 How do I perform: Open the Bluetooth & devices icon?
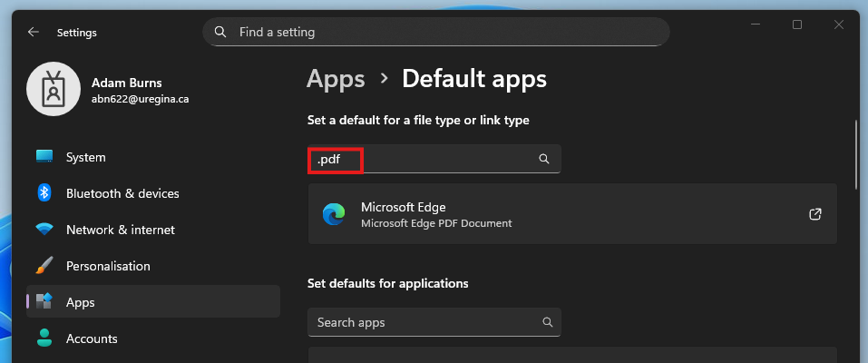[44, 193]
